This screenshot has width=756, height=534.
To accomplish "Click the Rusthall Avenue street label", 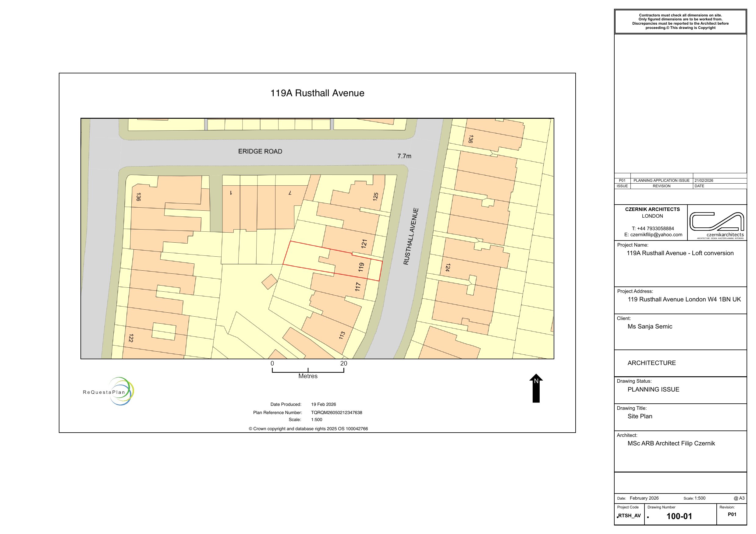I will [411, 236].
